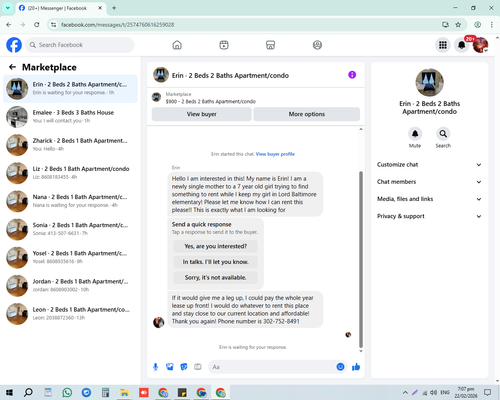Click the Search Facebook field
This screenshot has height=400, width=500.
click(x=80, y=45)
